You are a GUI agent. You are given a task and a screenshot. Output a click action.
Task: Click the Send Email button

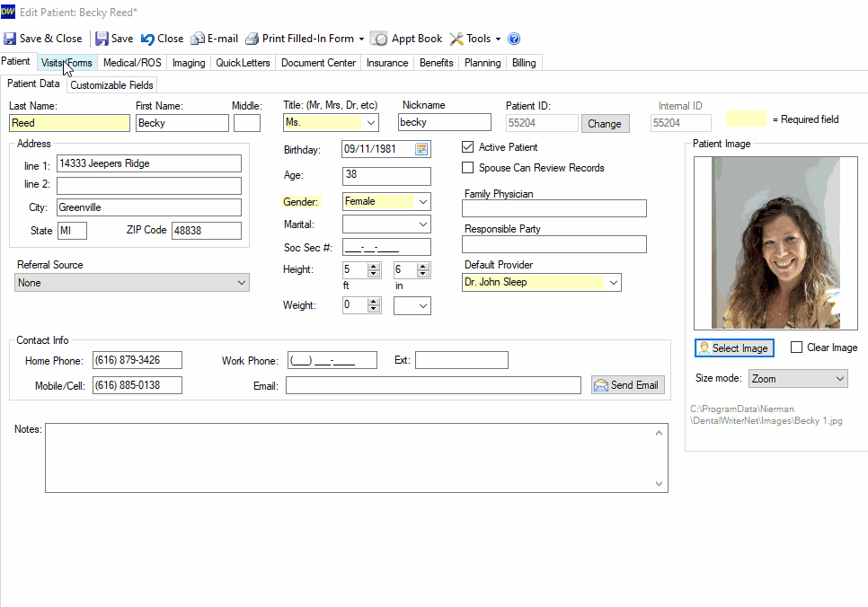[x=628, y=385]
